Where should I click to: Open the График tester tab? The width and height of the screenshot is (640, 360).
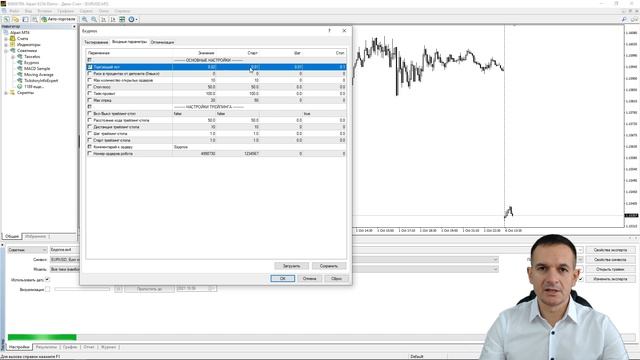coord(70,347)
